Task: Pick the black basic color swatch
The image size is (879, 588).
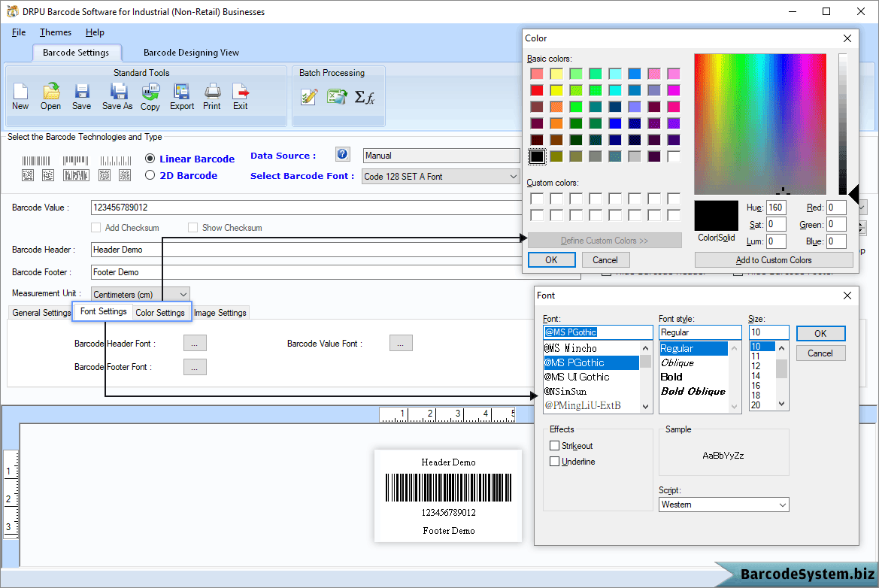Action: tap(537, 156)
